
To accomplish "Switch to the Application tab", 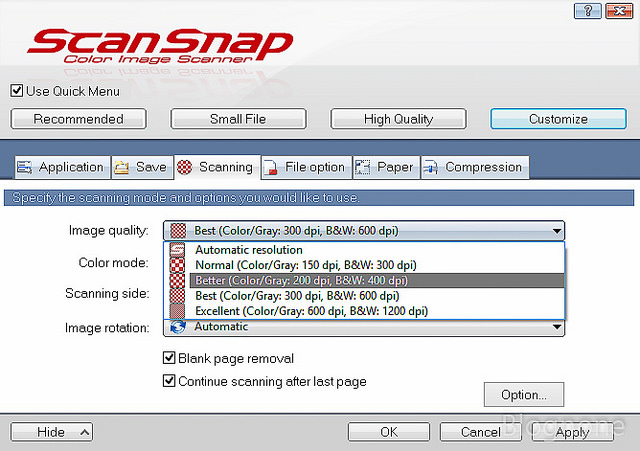I will [x=62, y=167].
